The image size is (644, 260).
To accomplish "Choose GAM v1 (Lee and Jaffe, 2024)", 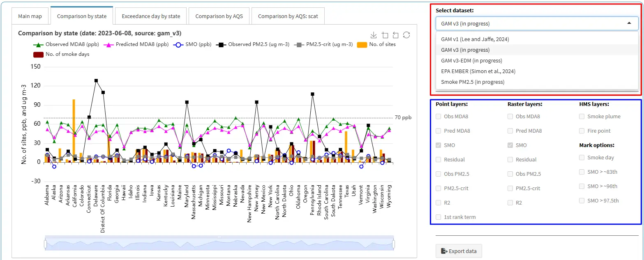I will coord(474,39).
